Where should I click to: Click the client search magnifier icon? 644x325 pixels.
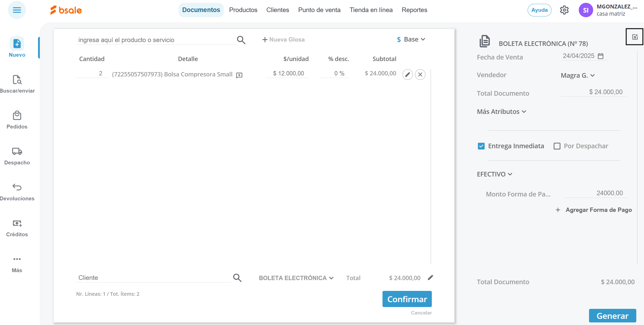click(x=237, y=278)
